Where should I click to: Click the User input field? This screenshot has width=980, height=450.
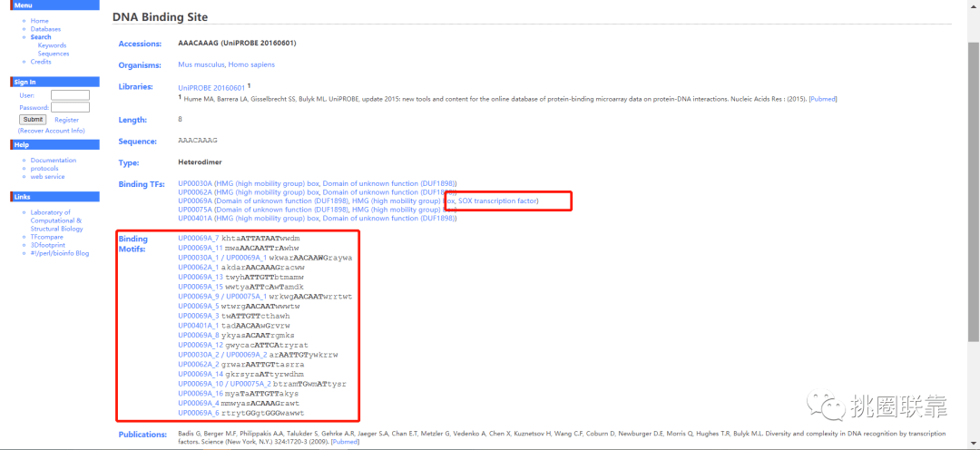[x=70, y=95]
